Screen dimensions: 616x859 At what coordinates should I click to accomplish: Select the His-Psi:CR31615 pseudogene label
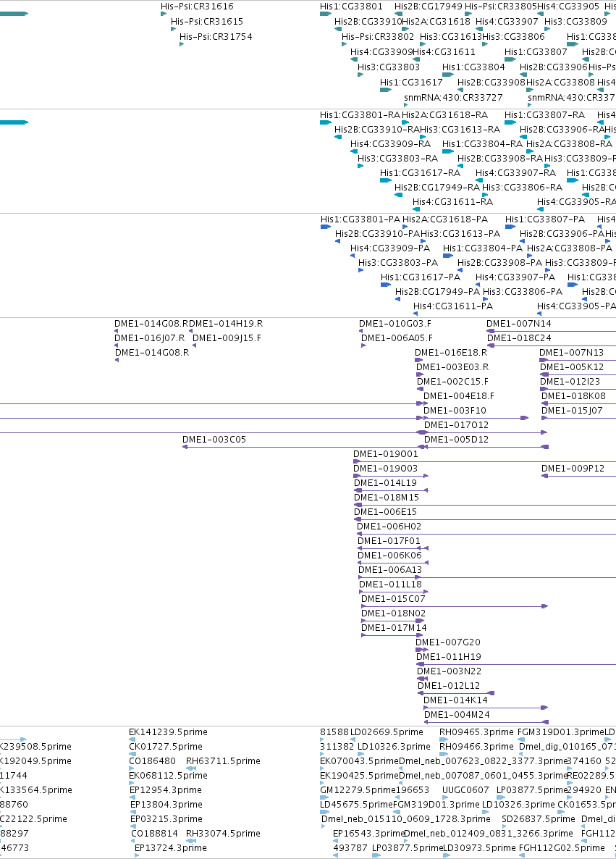207,21
